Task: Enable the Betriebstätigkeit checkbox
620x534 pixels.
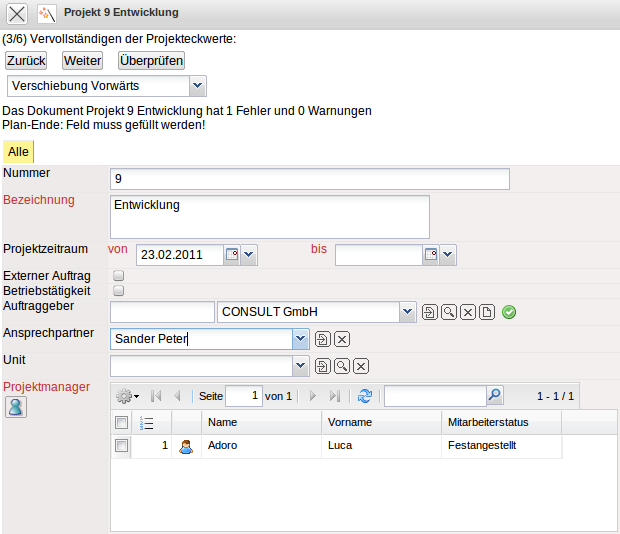Action: point(119,291)
